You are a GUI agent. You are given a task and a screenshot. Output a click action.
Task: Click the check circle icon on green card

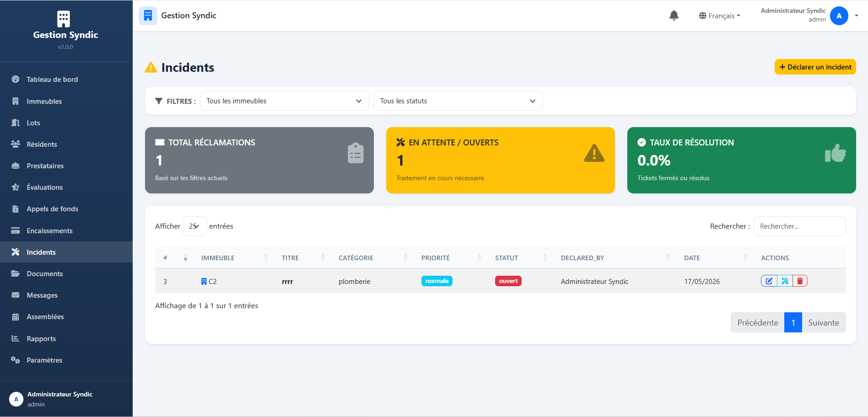642,142
